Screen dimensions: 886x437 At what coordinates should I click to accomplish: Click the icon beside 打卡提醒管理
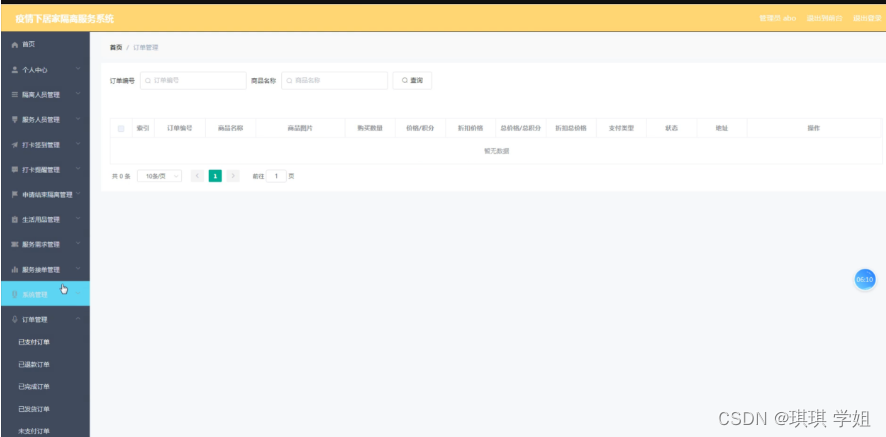point(15,170)
